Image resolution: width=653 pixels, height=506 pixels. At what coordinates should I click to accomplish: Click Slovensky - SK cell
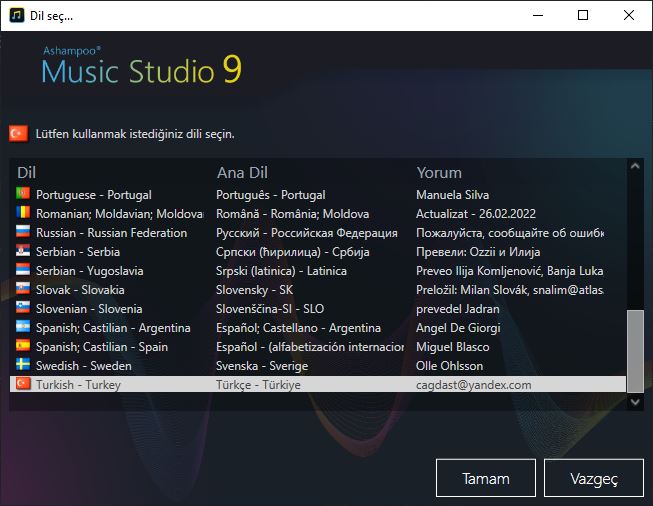[x=254, y=290]
